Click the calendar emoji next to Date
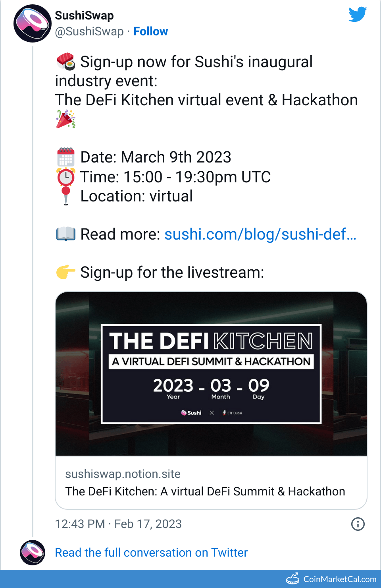 66,157
